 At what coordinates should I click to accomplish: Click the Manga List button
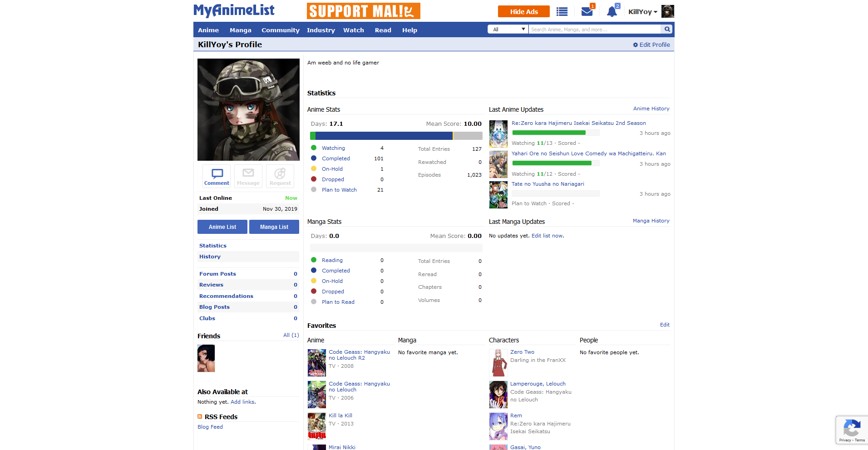pyautogui.click(x=274, y=227)
